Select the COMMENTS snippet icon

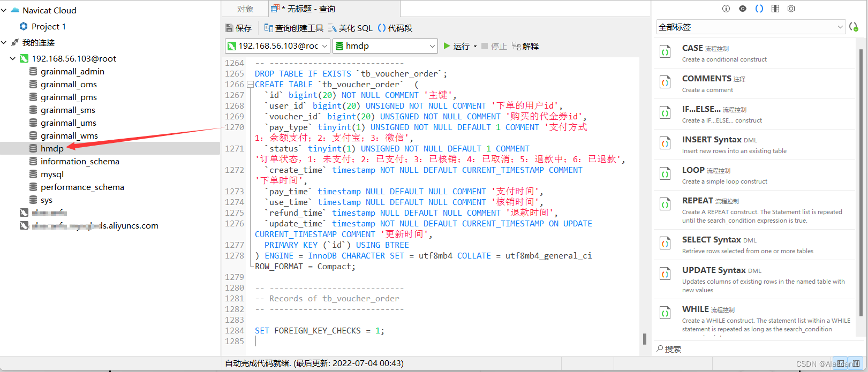pyautogui.click(x=665, y=82)
